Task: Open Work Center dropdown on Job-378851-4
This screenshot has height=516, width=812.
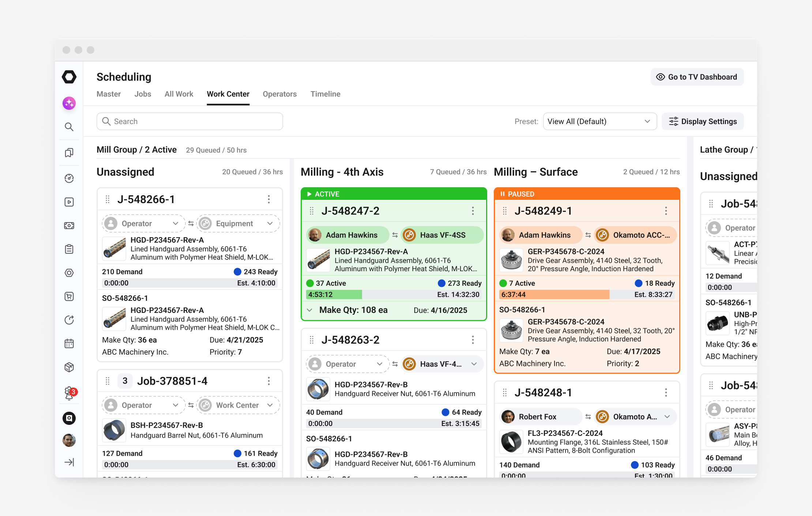Action: 238,405
